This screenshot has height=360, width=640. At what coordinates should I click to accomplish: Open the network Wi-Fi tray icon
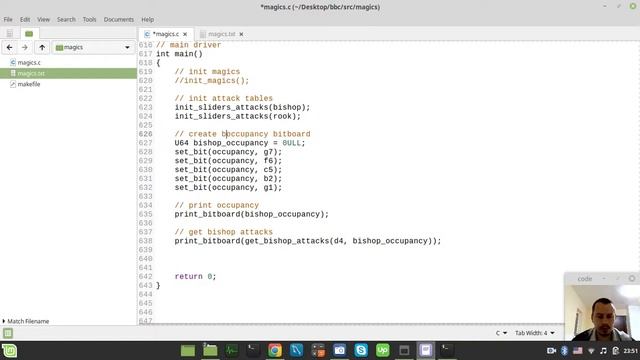click(591, 351)
